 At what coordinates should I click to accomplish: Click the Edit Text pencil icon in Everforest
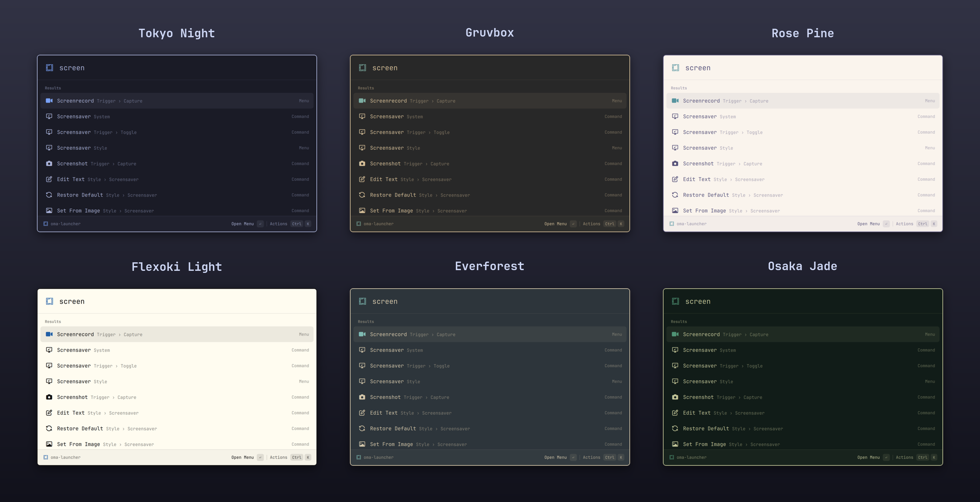click(x=362, y=413)
